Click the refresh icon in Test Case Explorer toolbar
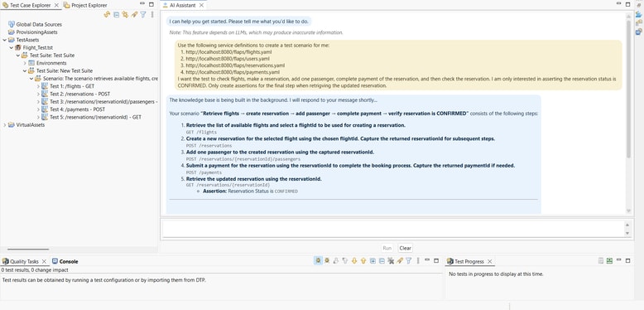 [x=107, y=15]
